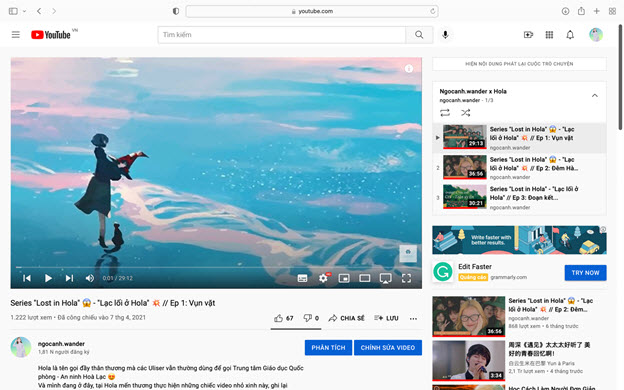Toggle playlist shuffle icon

[466, 113]
